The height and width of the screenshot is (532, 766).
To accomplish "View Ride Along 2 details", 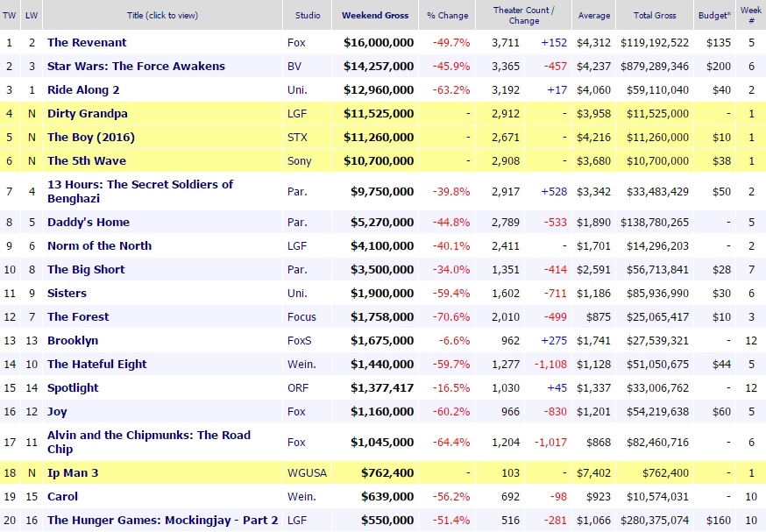I will (x=83, y=90).
